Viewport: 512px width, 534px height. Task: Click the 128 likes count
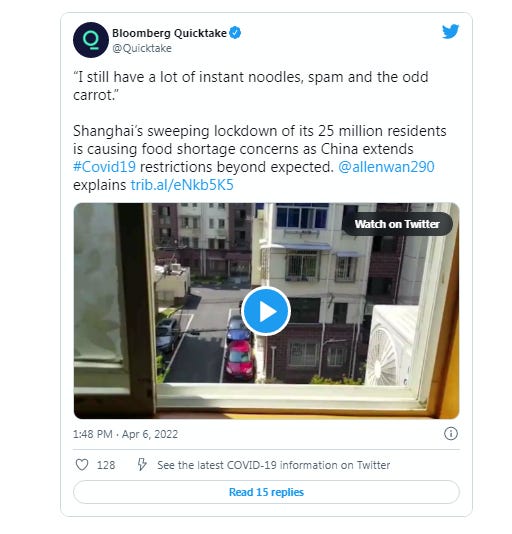pos(106,465)
